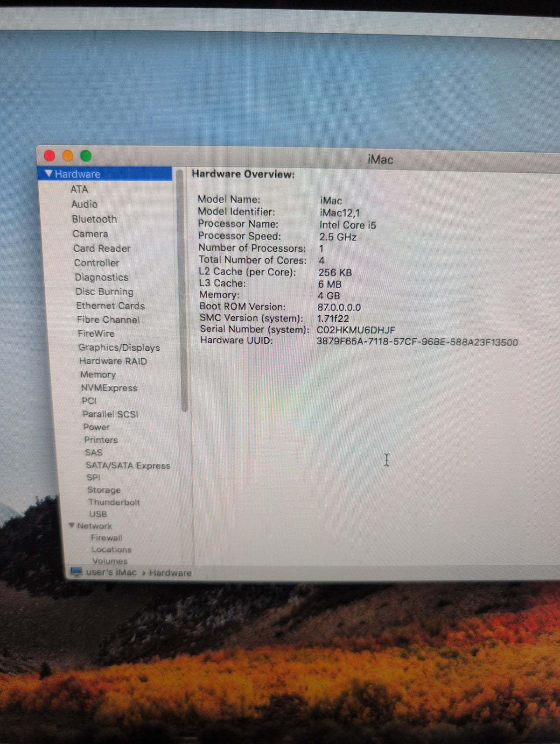The width and height of the screenshot is (560, 744).
Task: Open Firewall under Network
Action: 106,538
